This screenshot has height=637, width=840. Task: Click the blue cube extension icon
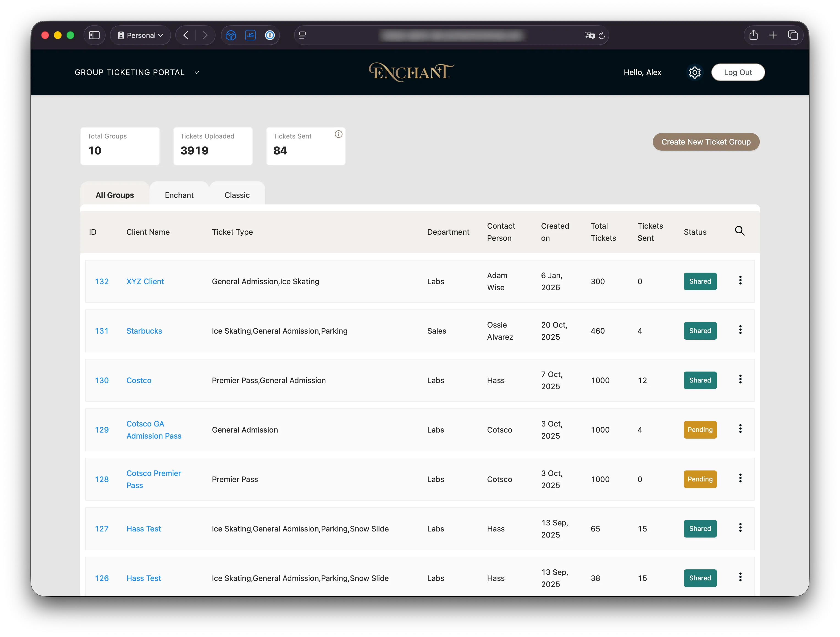pyautogui.click(x=231, y=35)
